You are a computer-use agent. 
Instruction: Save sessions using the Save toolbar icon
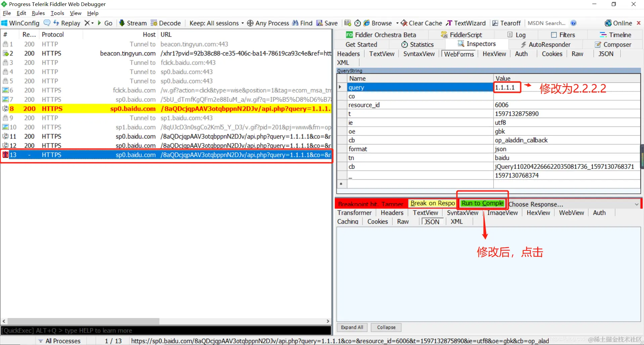327,23
